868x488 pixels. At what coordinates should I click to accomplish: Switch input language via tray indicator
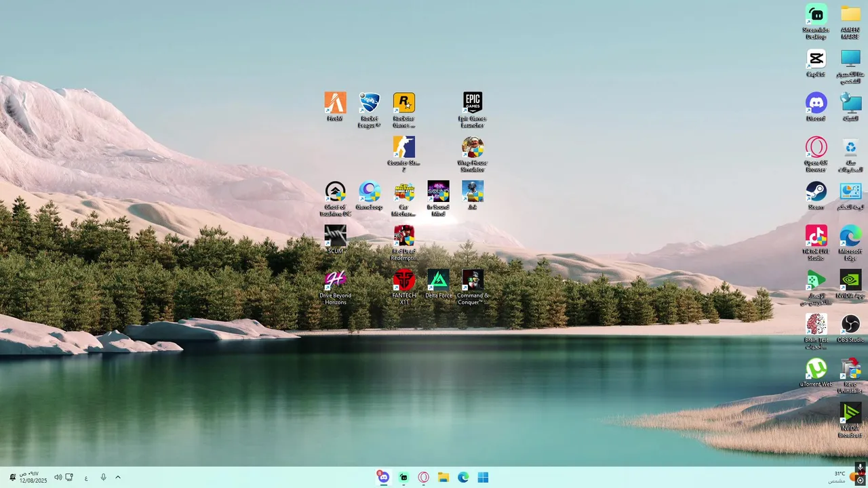point(86,477)
